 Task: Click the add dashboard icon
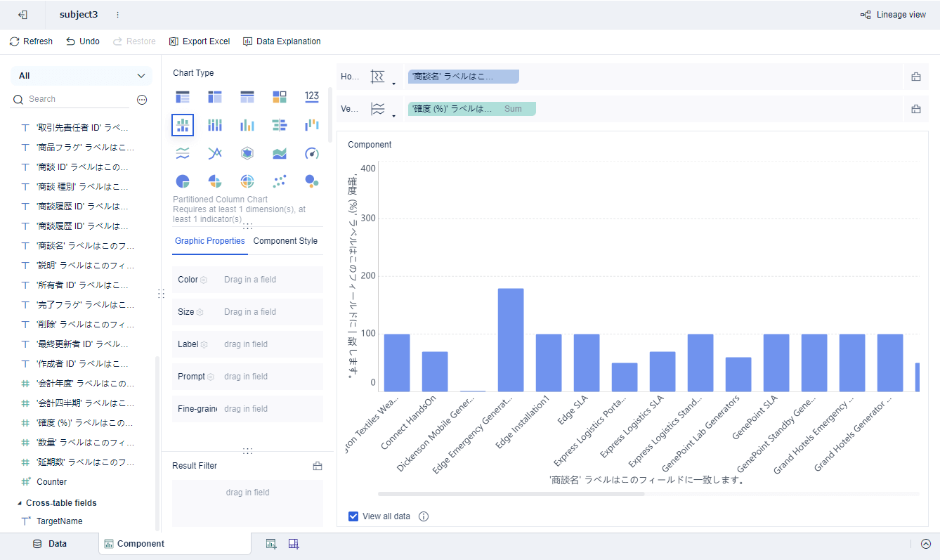pyautogui.click(x=294, y=544)
